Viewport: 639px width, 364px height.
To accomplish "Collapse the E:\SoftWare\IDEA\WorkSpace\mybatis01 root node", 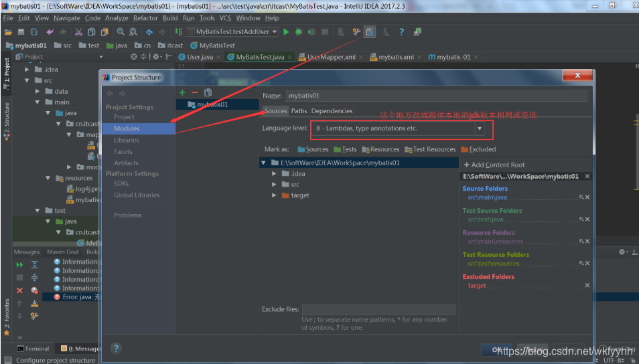I will coord(264,163).
